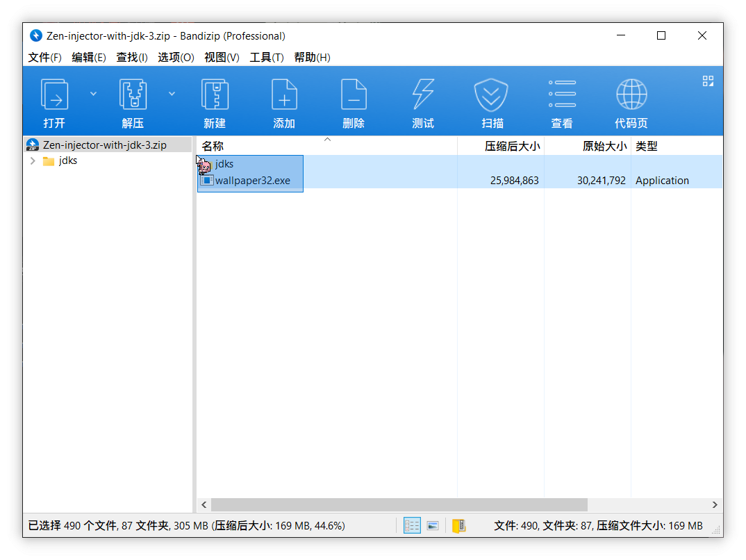Start the 扫描 (Scan) shield icon
The image size is (746, 560).
492,94
